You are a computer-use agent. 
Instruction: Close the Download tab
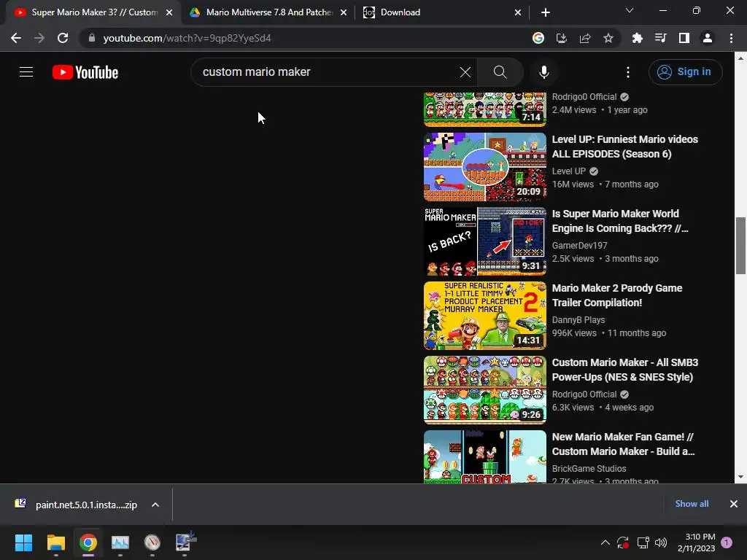click(518, 13)
